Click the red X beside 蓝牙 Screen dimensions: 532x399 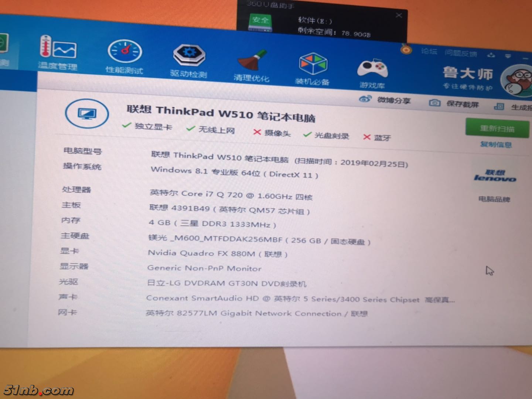coord(366,137)
